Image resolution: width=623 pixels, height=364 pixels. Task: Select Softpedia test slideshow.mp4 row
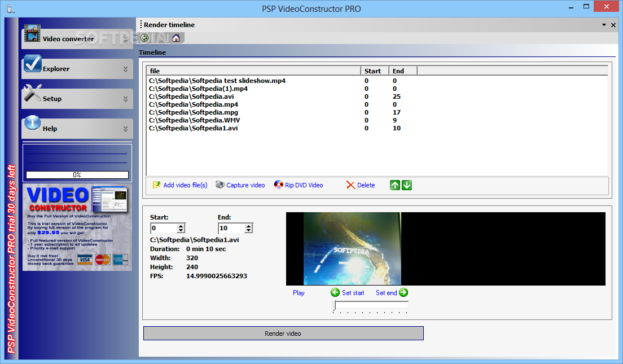click(x=217, y=81)
